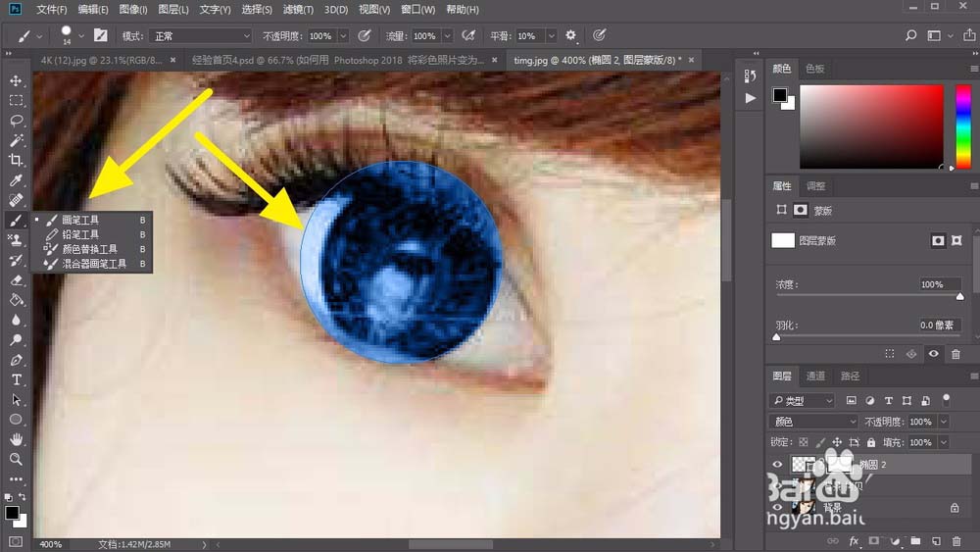The height and width of the screenshot is (552, 980).
Task: Choose Color Replacement tool from flyout
Action: point(92,249)
